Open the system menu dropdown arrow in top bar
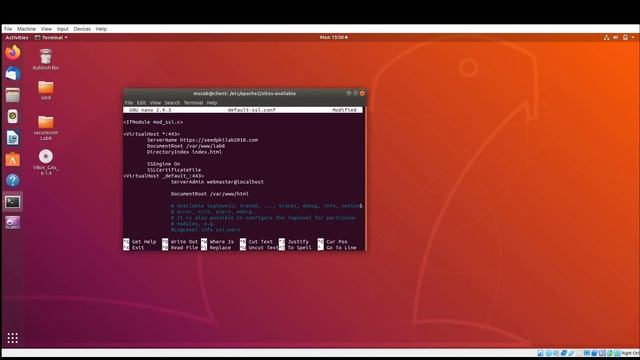The image size is (640, 360). tap(633, 38)
